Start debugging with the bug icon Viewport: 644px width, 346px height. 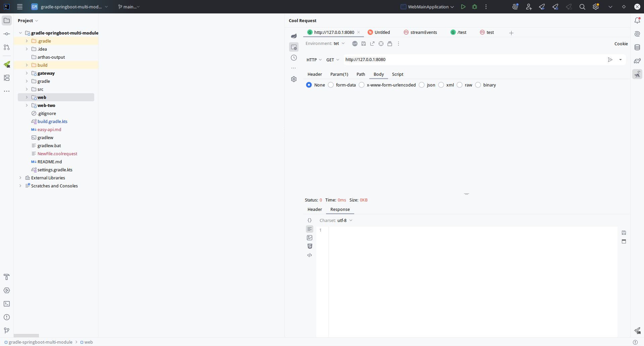[475, 7]
